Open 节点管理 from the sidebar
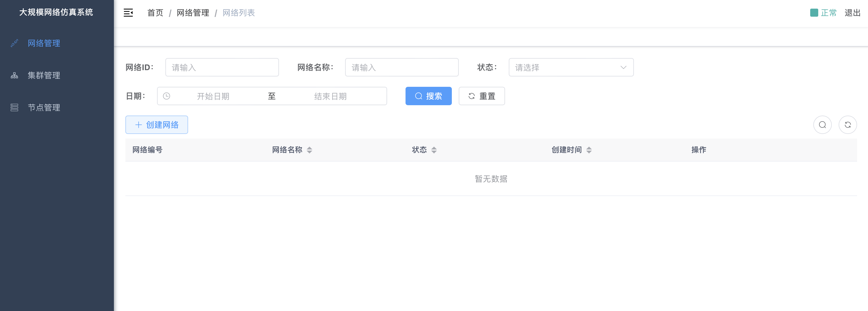868x311 pixels. tap(44, 107)
